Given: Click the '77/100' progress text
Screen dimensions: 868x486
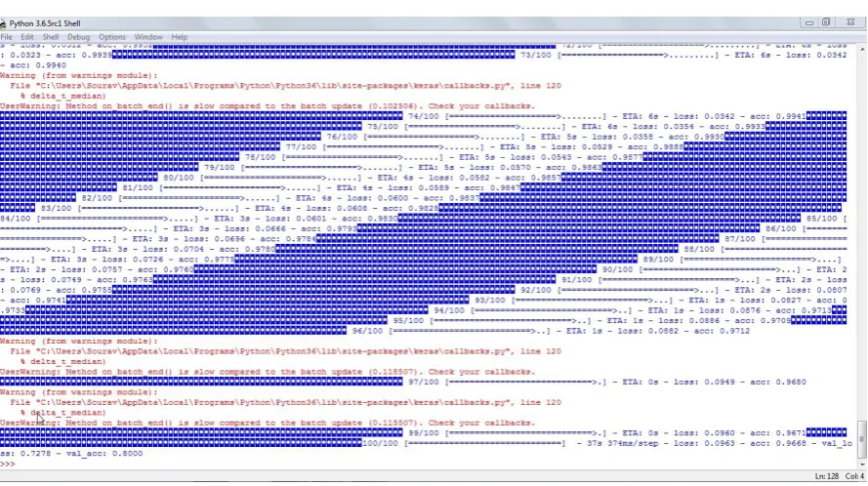Looking at the screenshot, I should coord(301,146).
